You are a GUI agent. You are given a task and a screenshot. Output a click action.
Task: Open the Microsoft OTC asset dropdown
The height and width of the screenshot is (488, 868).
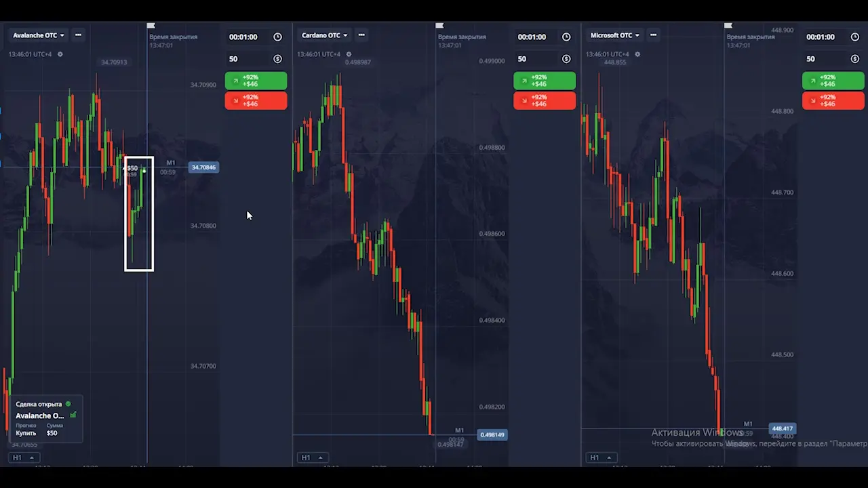click(x=614, y=35)
